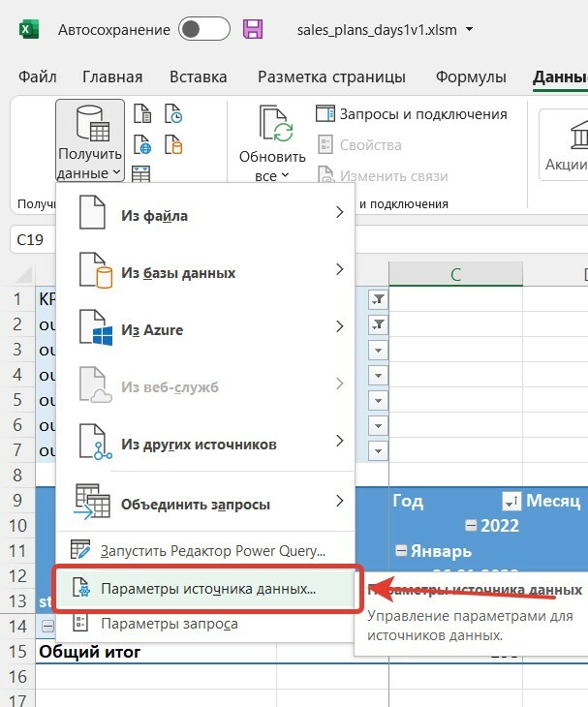Image resolution: width=588 pixels, height=707 pixels.
Task: Click From Text/CSV file icon
Action: [x=142, y=113]
